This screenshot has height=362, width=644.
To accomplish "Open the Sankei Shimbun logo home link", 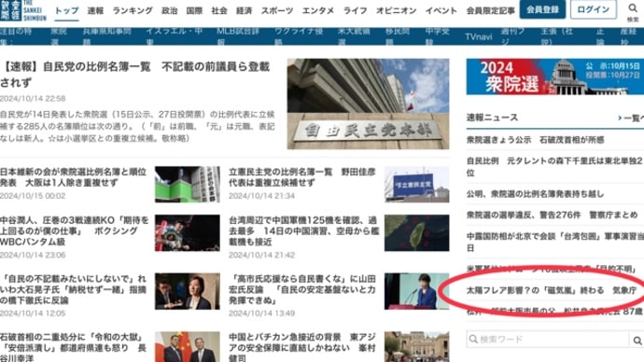I will click(x=23, y=10).
